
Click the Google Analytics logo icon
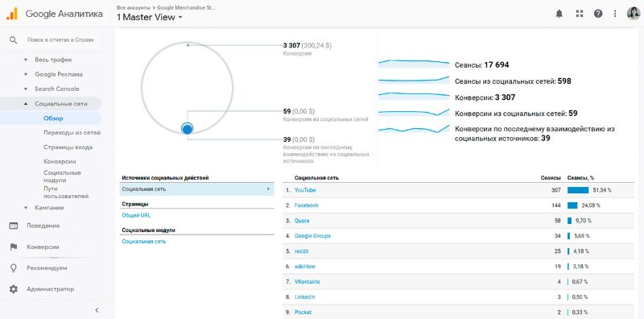click(12, 14)
